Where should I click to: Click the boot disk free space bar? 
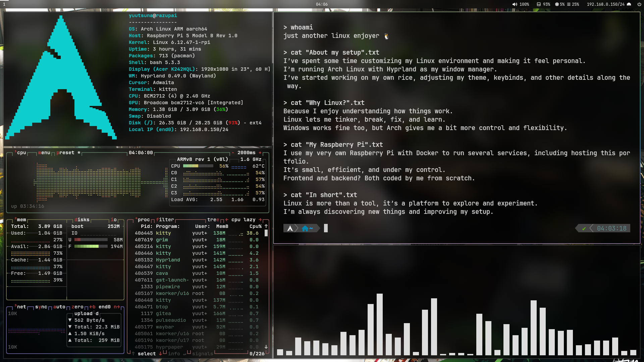tap(91, 247)
